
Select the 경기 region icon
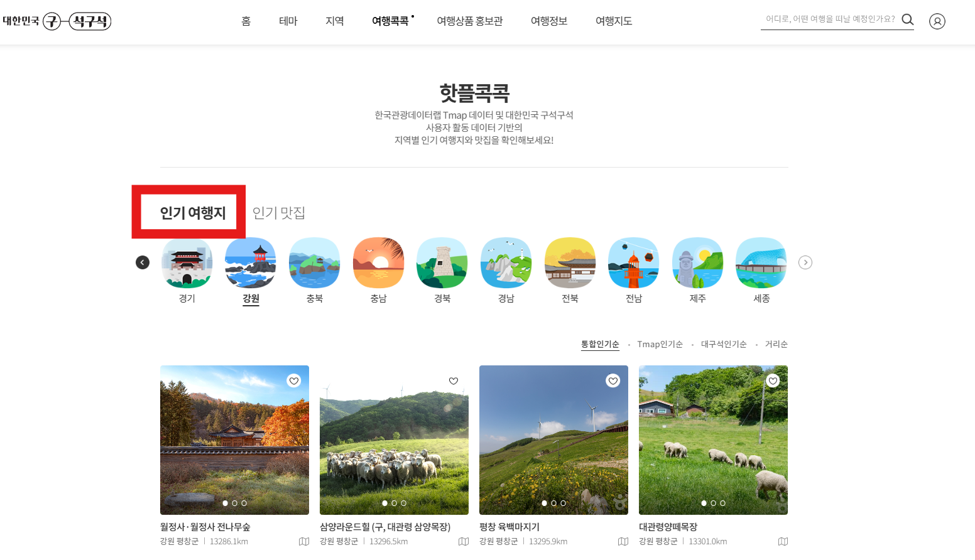tap(187, 263)
